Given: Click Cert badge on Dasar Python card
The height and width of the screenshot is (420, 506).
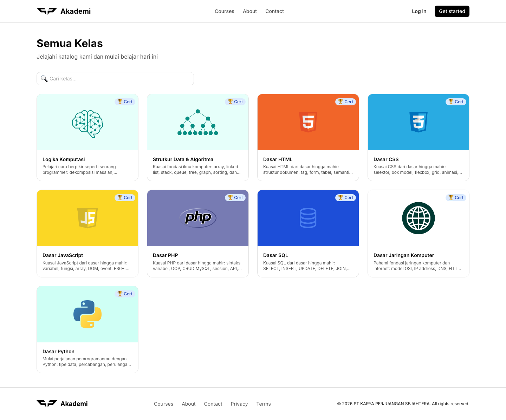Looking at the screenshot, I should pos(125,294).
